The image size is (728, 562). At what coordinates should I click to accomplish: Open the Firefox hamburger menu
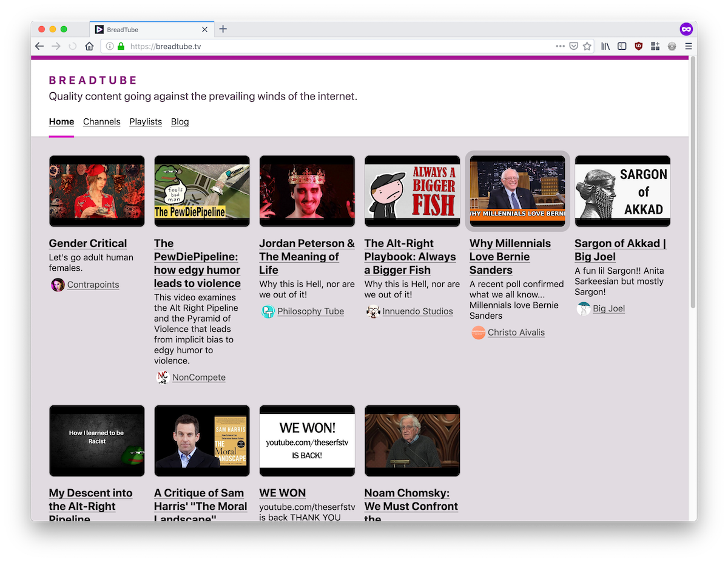[688, 46]
